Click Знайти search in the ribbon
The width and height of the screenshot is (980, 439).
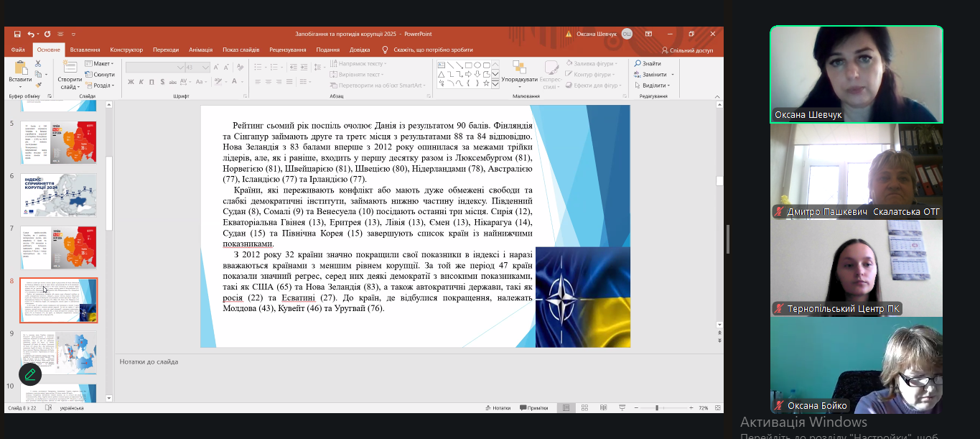point(648,64)
